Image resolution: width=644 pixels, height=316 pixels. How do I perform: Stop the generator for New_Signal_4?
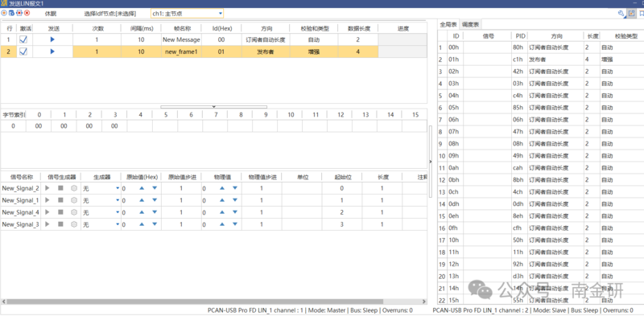(60, 212)
